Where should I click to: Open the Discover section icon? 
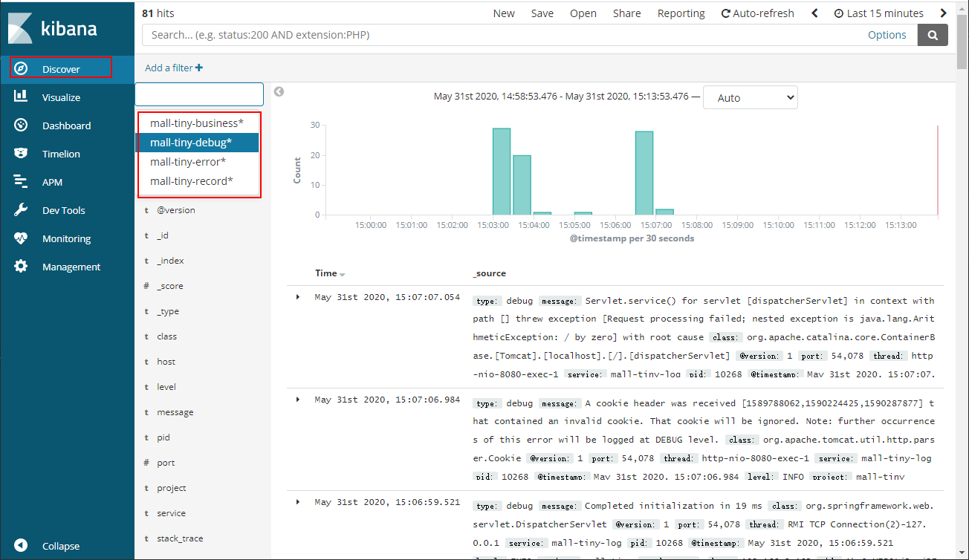(21, 68)
